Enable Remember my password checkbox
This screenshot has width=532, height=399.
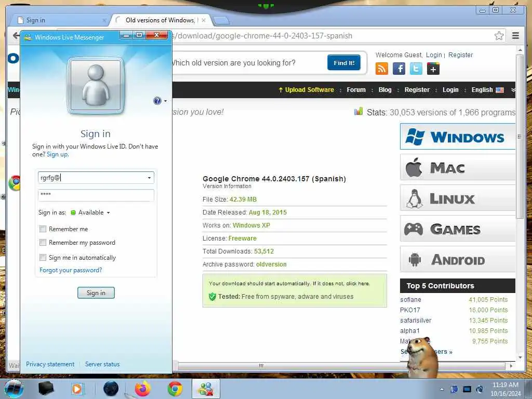coord(43,243)
